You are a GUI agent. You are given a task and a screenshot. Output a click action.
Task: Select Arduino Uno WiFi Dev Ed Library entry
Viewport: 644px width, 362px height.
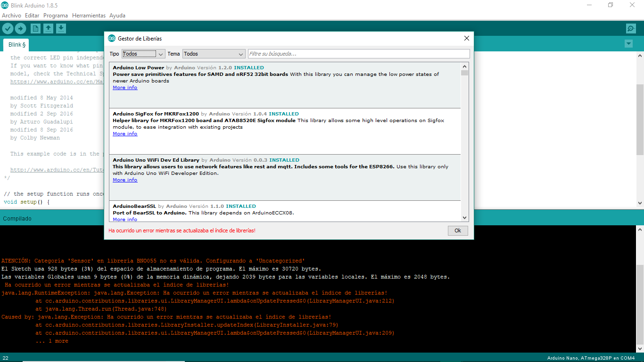coord(285,177)
